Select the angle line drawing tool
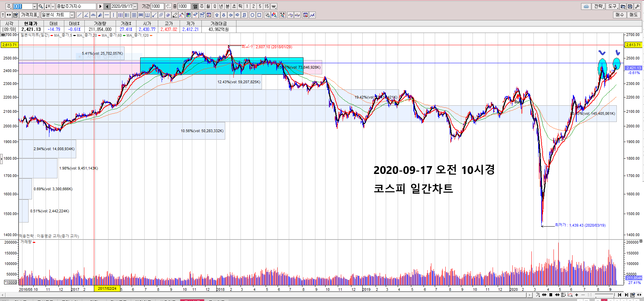This screenshot has width=644, height=301. tap(86, 15)
